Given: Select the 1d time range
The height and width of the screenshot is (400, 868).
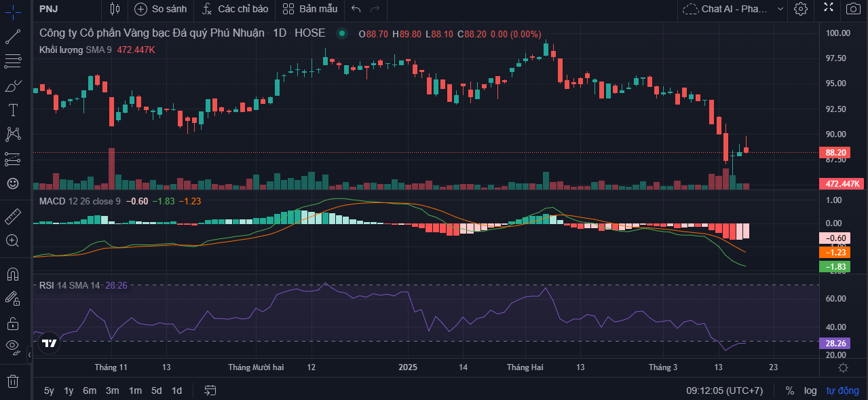Looking at the screenshot, I should pos(176,390).
